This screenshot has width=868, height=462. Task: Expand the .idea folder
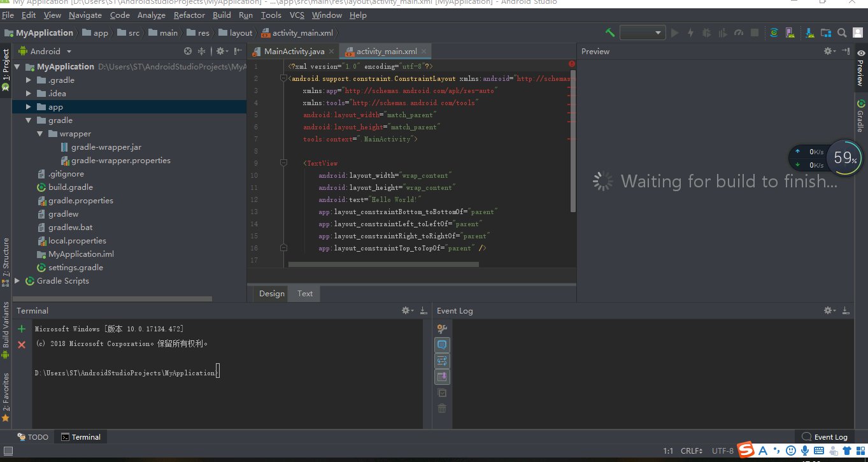click(28, 93)
